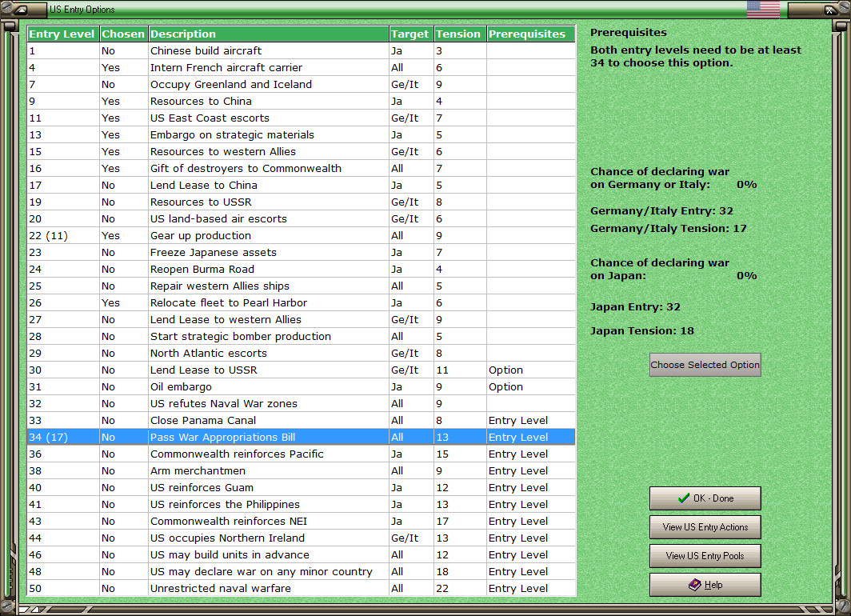Click the Tension column header
This screenshot has width=851, height=616.
460,34
